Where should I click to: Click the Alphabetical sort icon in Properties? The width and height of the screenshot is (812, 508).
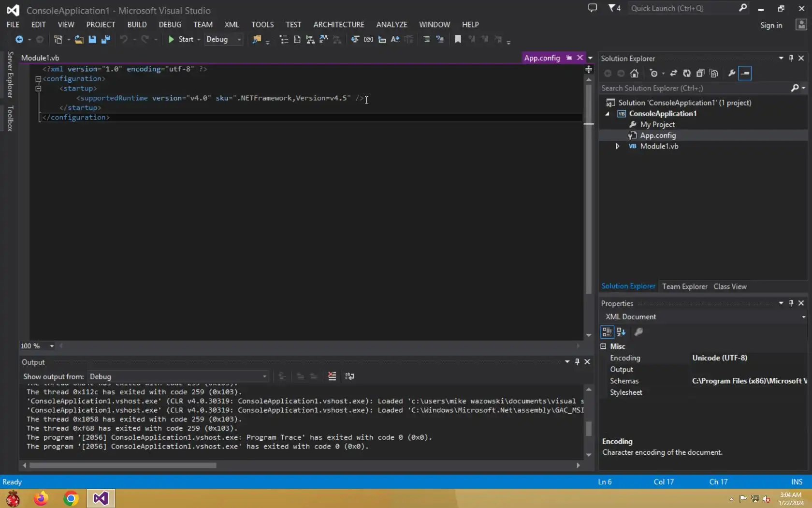tap(621, 332)
